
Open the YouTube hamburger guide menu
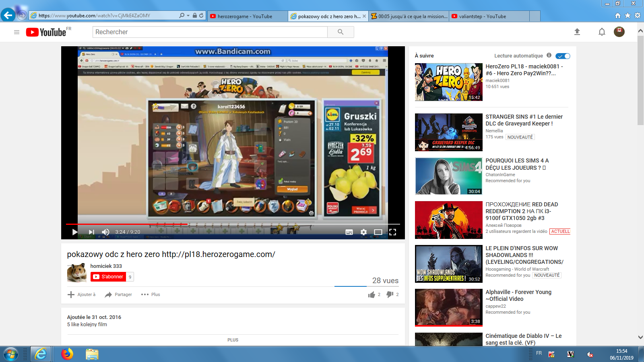[17, 32]
